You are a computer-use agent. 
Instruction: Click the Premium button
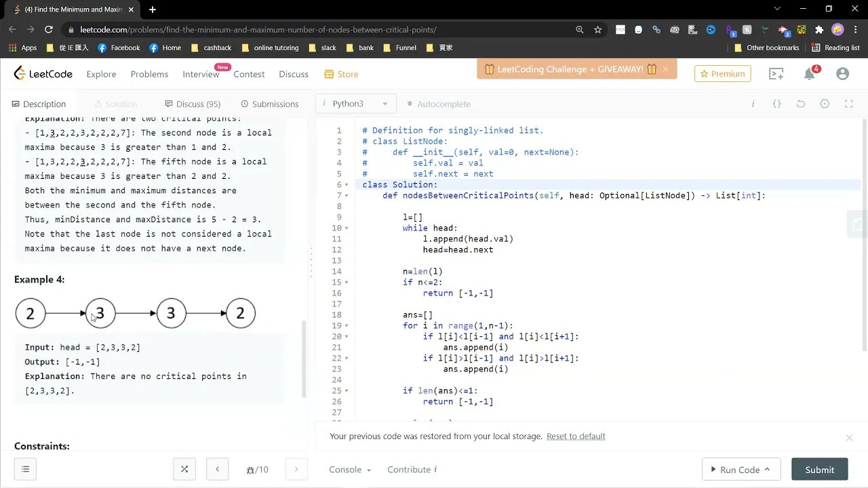[x=722, y=74]
